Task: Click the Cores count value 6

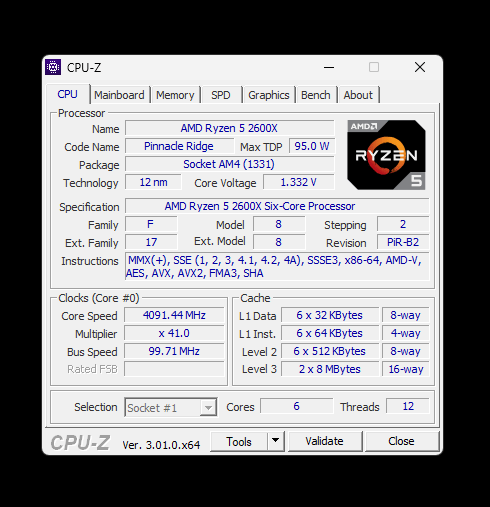Action: (297, 406)
